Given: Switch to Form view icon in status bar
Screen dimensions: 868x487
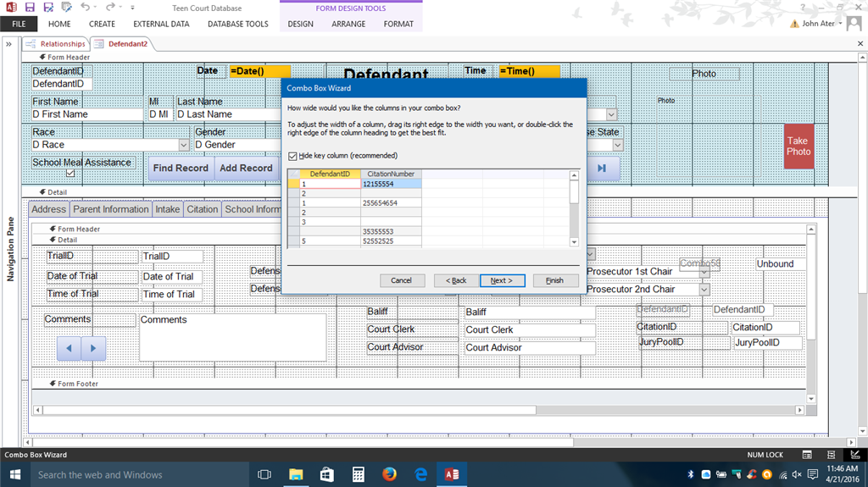Looking at the screenshot, I should (807, 454).
